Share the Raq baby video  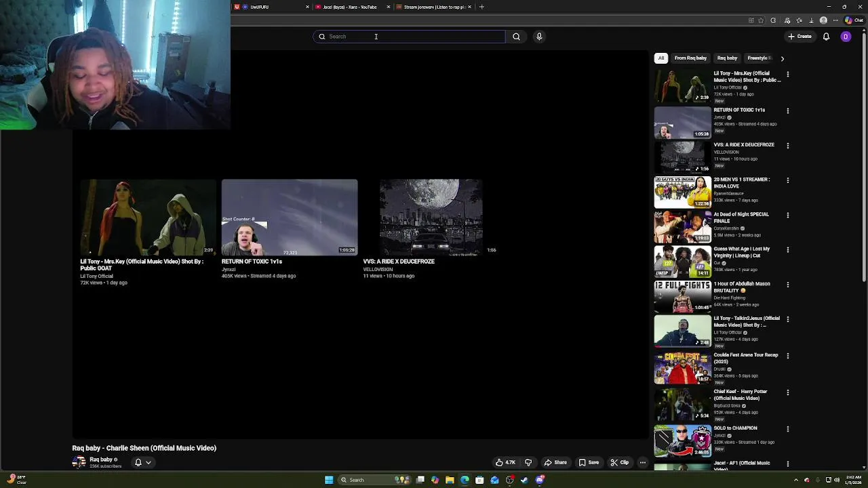tap(555, 462)
